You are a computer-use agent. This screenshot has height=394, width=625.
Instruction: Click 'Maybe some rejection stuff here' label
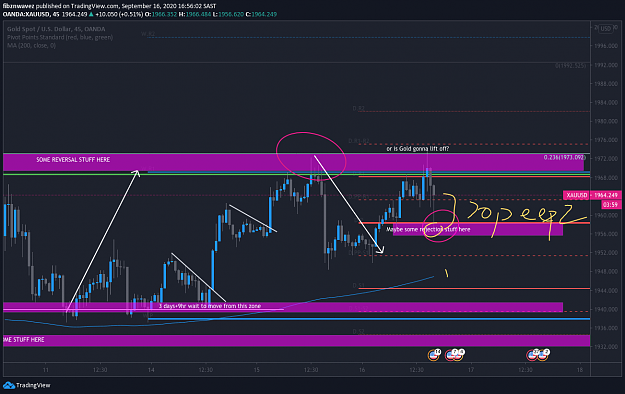(x=428, y=230)
